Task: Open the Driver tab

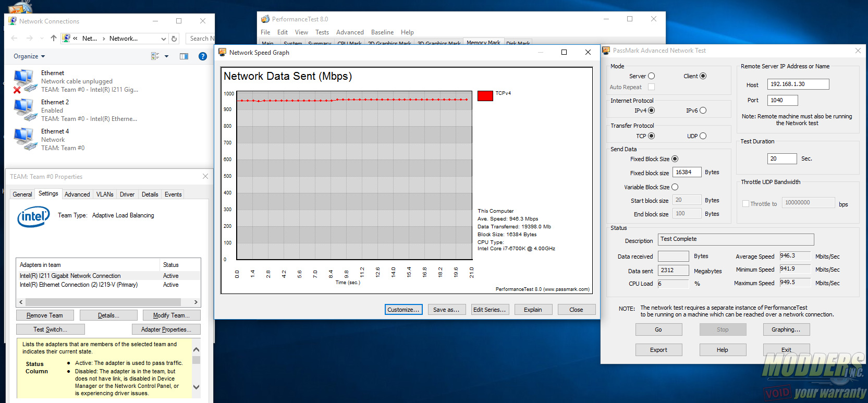Action: [127, 194]
